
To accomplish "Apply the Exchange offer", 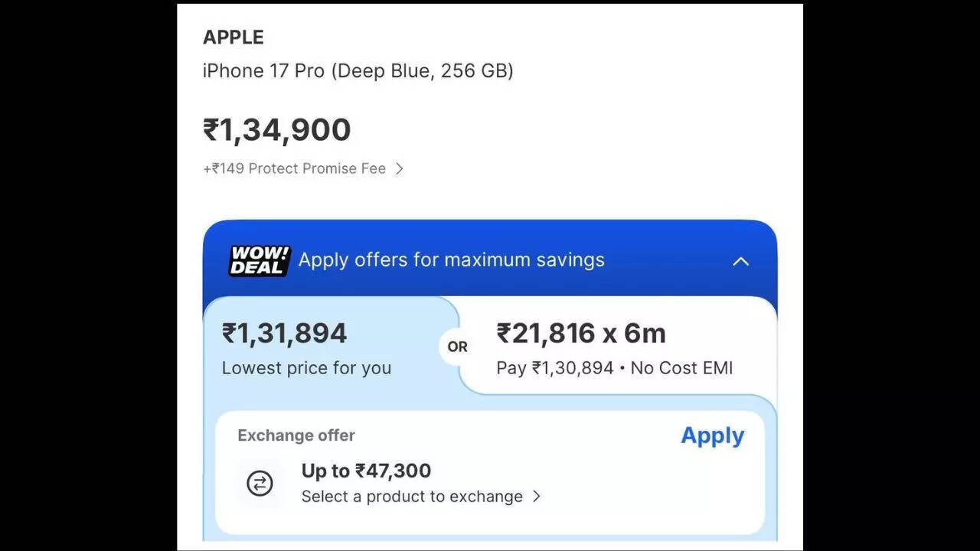I will click(x=712, y=435).
